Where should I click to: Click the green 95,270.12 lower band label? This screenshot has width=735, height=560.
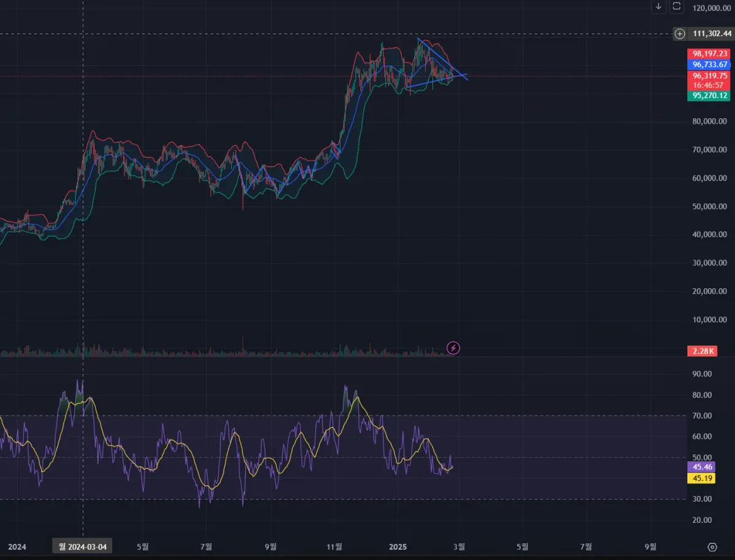[710, 95]
